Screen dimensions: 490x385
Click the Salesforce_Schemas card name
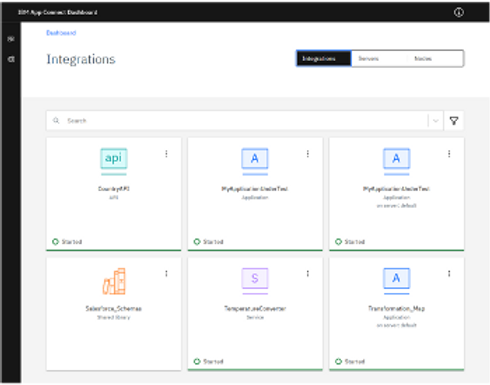click(x=114, y=308)
